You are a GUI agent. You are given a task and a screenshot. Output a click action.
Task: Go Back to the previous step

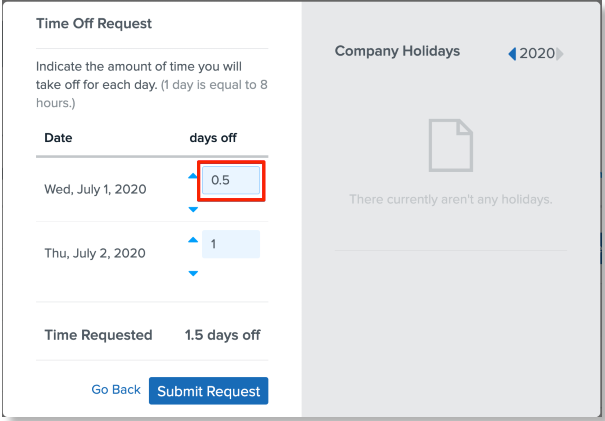[x=116, y=390]
